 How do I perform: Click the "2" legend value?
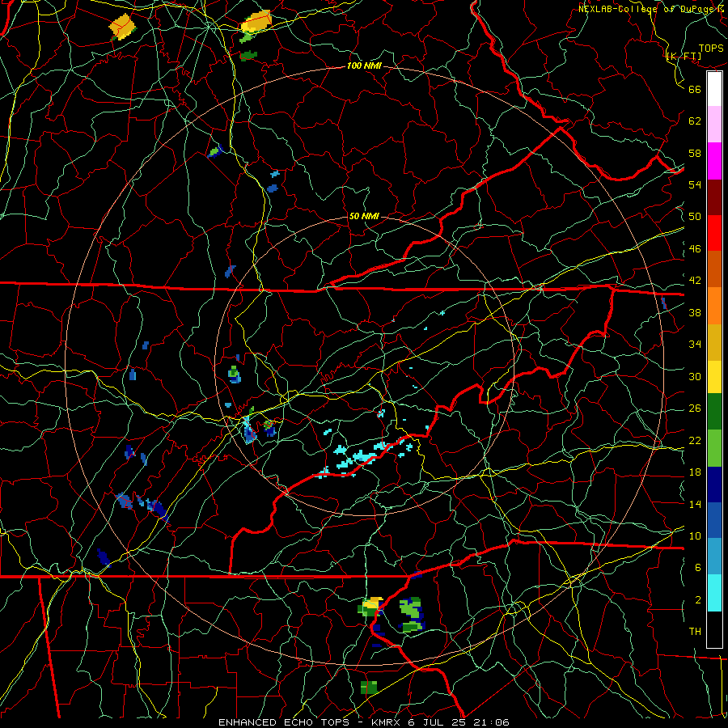[698, 600]
